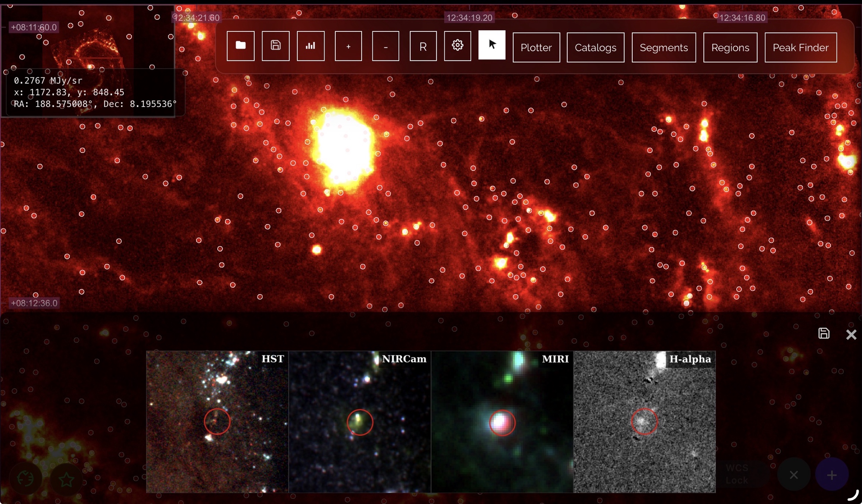Viewport: 862px width, 504px height.
Task: Close the multi-wavelength cutout panel
Action: [851, 335]
